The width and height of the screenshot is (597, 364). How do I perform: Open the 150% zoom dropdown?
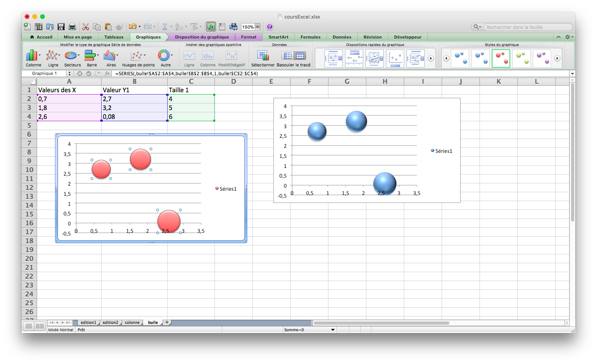point(258,27)
